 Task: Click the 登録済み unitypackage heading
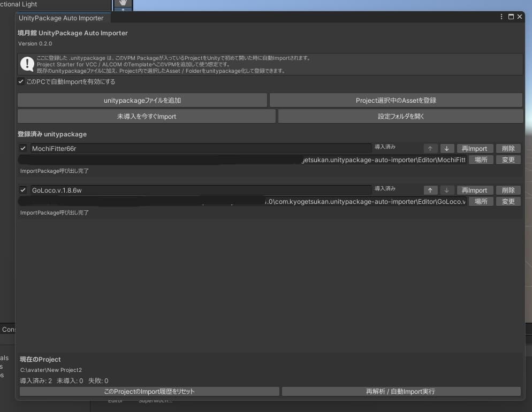click(x=52, y=134)
